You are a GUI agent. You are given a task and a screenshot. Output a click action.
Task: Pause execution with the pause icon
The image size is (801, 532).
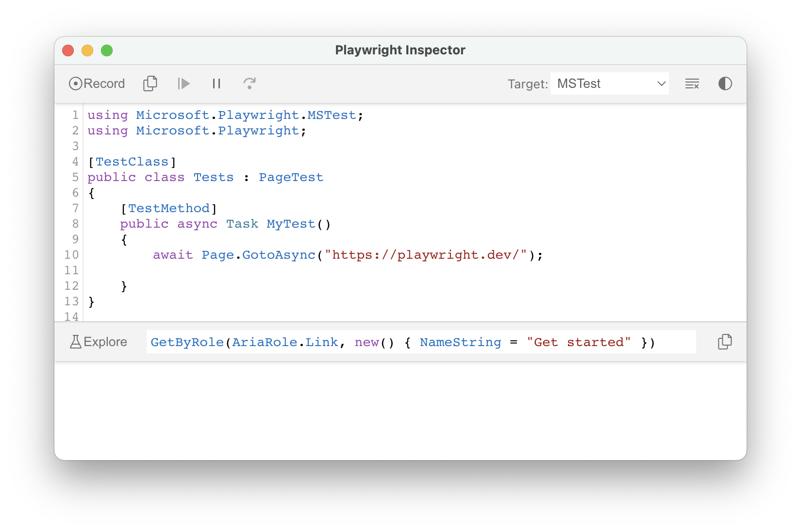tap(217, 83)
